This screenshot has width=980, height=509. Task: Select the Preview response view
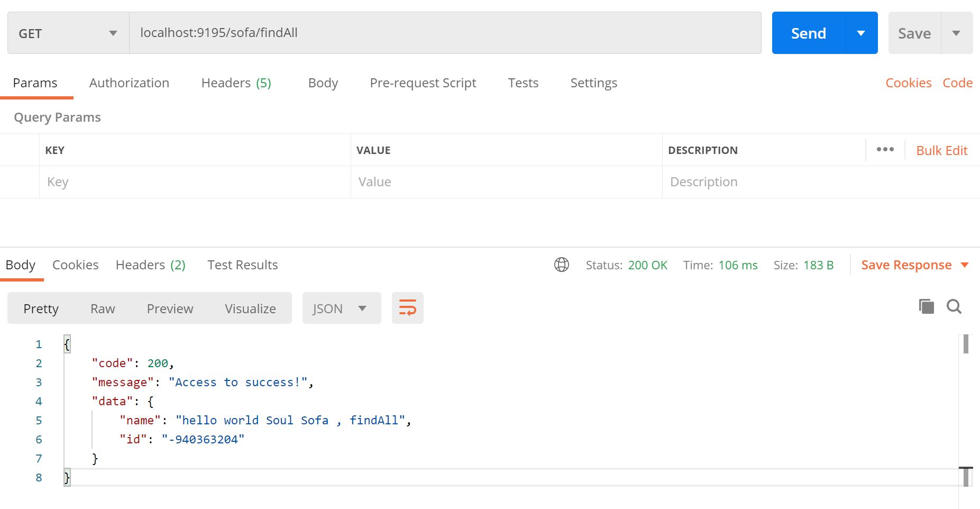170,308
